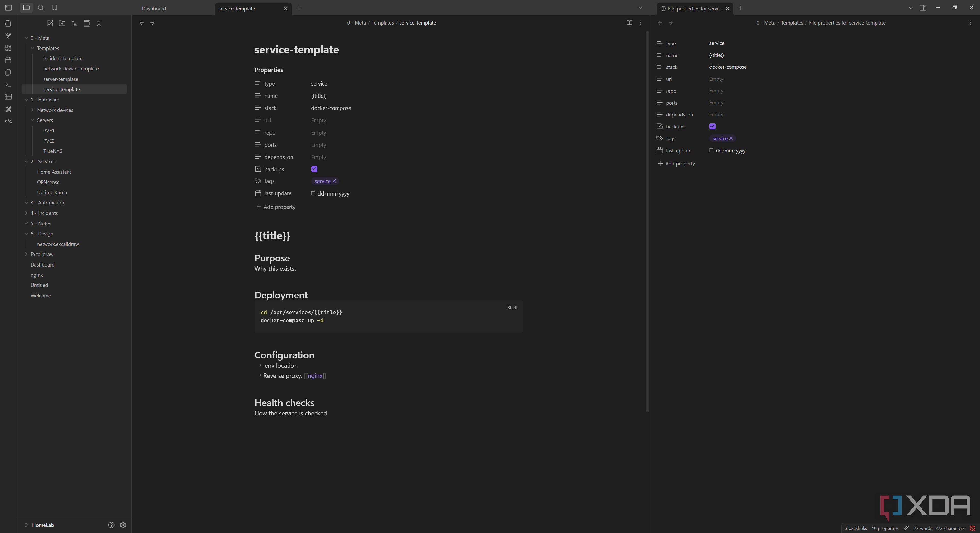Click the pencil editing mode status icon
The height and width of the screenshot is (533, 980).
[x=906, y=528]
